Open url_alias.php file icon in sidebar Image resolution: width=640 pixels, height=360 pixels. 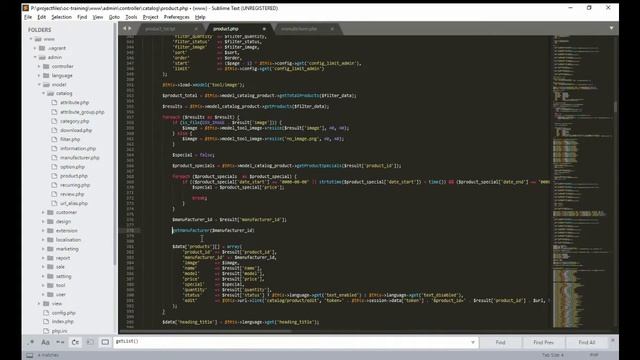(54, 203)
